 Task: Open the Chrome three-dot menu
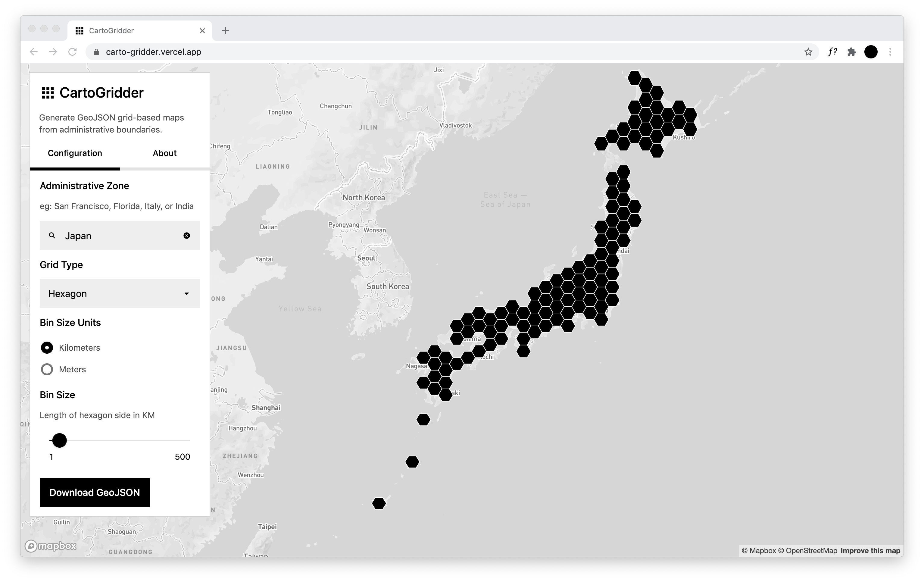pyautogui.click(x=890, y=52)
